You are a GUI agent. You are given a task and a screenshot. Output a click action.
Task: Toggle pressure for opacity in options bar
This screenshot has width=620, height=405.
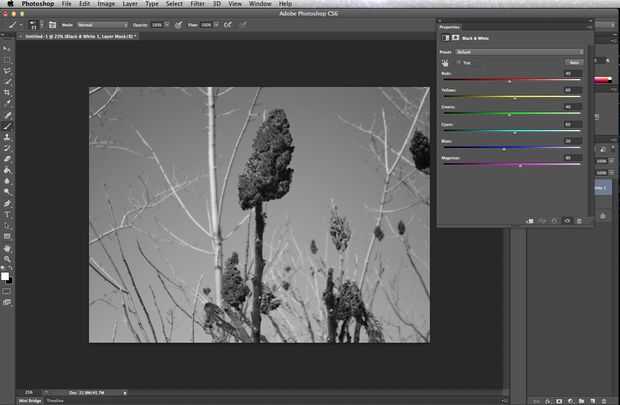coord(178,25)
